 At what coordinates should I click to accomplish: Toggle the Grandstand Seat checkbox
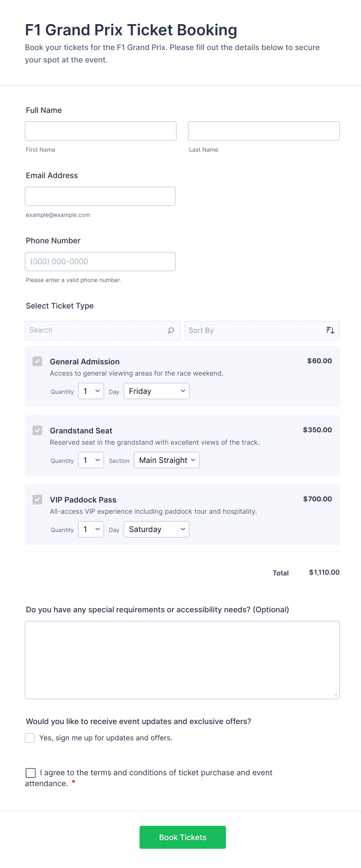click(37, 431)
